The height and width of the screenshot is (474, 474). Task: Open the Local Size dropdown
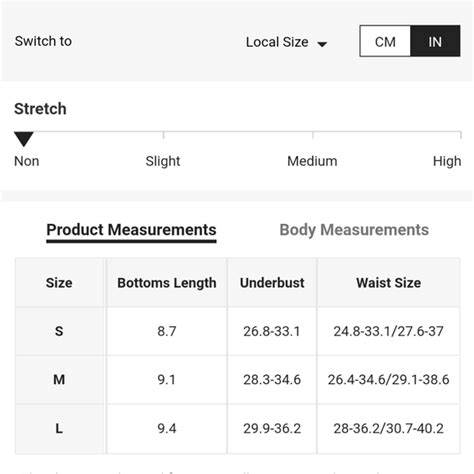[286, 42]
